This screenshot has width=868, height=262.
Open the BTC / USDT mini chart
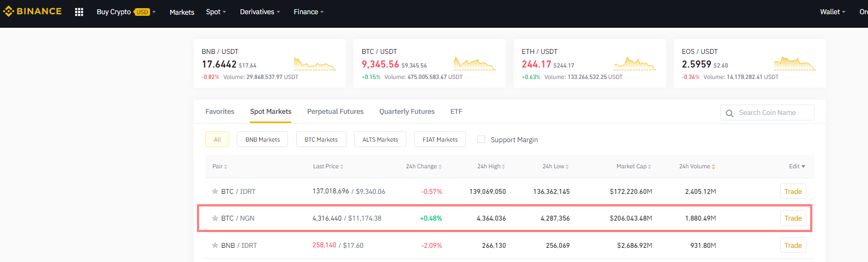click(x=475, y=63)
